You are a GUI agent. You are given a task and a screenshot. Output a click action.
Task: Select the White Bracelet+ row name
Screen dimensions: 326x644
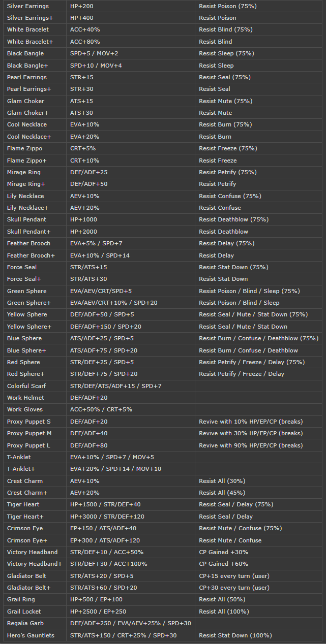[x=30, y=42]
